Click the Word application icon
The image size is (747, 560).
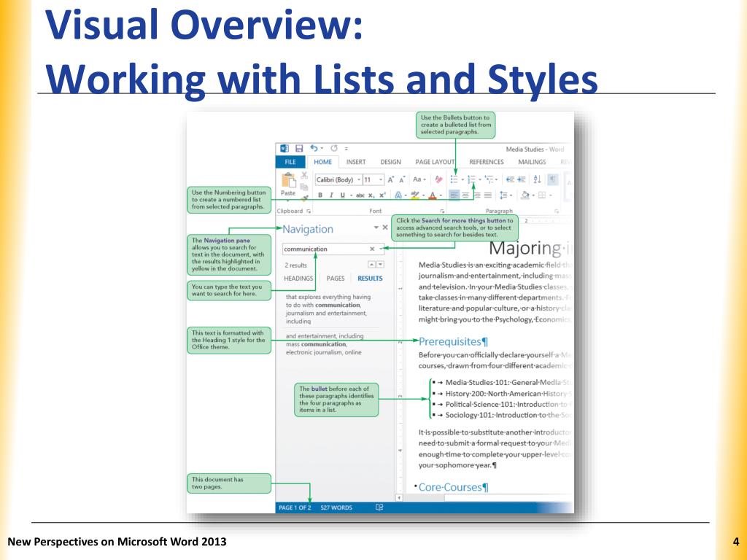pos(285,149)
